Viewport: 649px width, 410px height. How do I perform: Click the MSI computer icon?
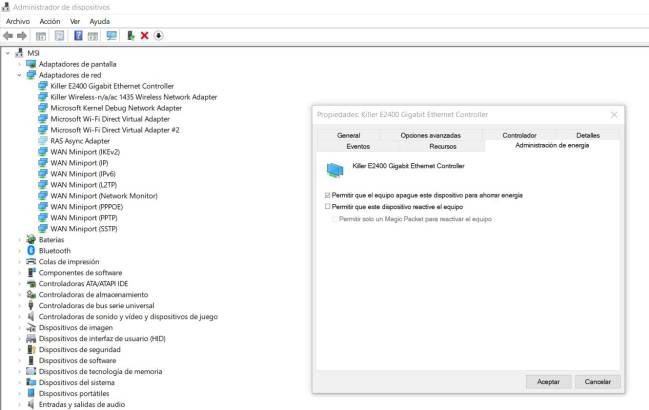point(19,53)
